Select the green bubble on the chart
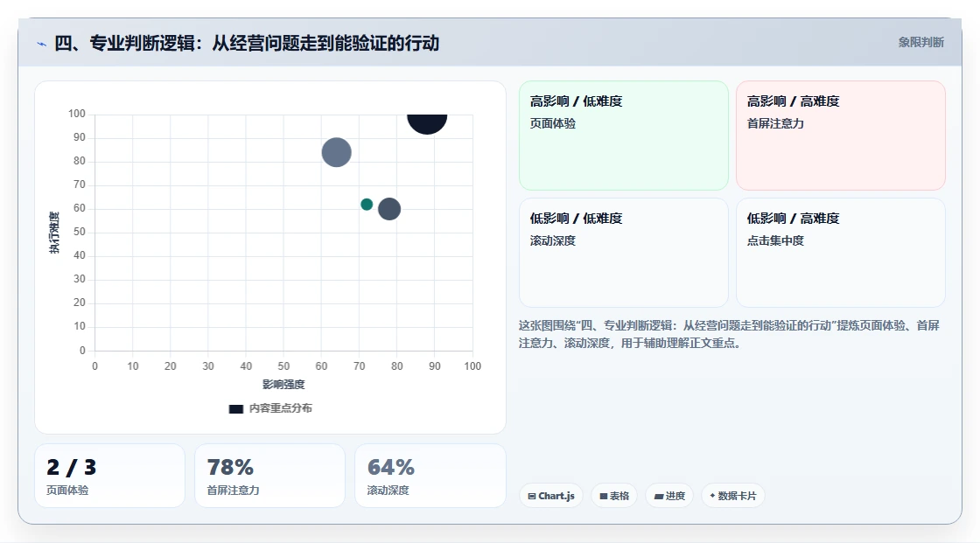The width and height of the screenshot is (980, 543). [367, 205]
